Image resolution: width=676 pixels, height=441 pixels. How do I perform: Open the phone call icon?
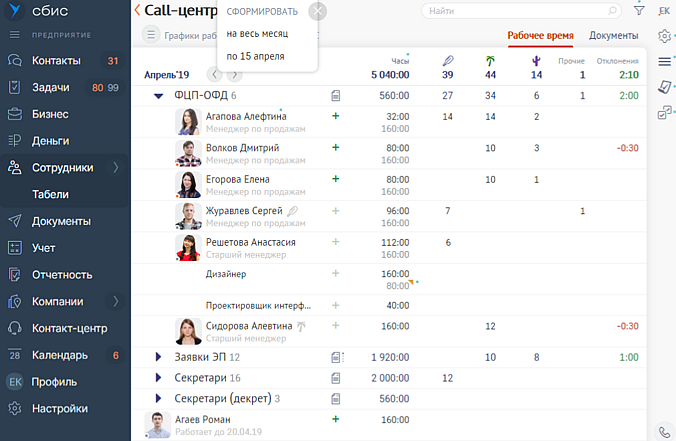tap(664, 432)
